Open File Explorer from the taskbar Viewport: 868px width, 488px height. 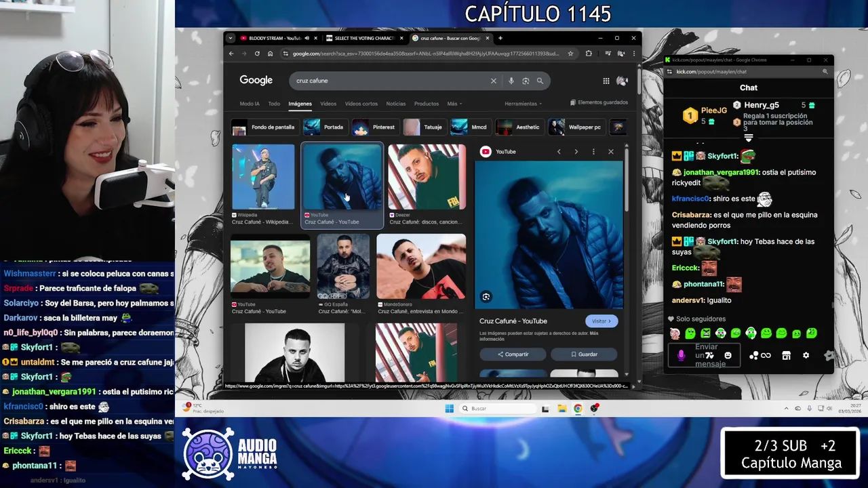pyautogui.click(x=561, y=409)
